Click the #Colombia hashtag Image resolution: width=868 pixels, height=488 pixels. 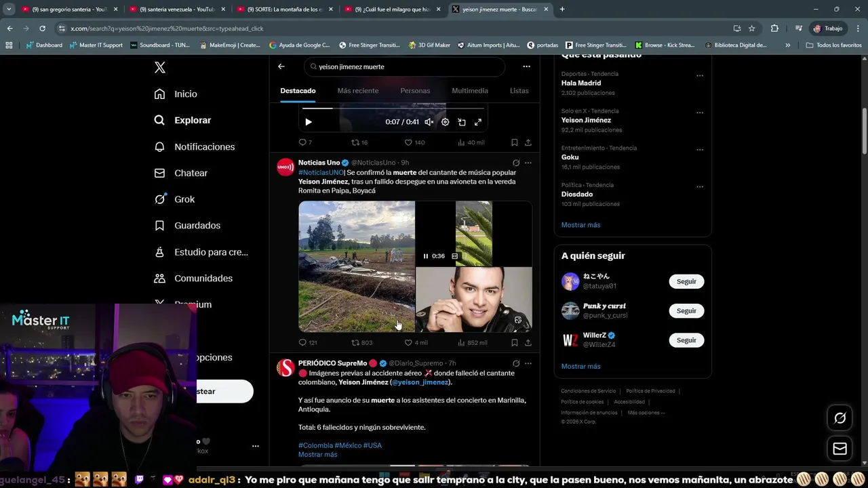click(x=315, y=445)
